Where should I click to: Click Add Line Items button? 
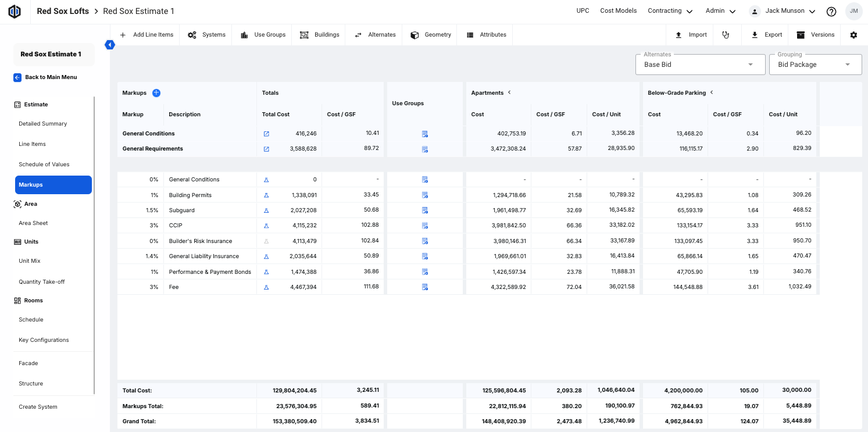[x=147, y=35]
